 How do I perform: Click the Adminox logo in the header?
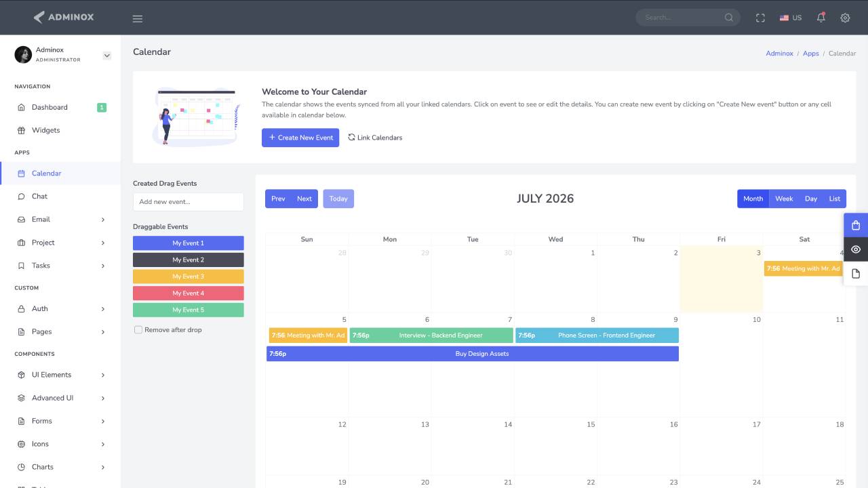tap(64, 17)
